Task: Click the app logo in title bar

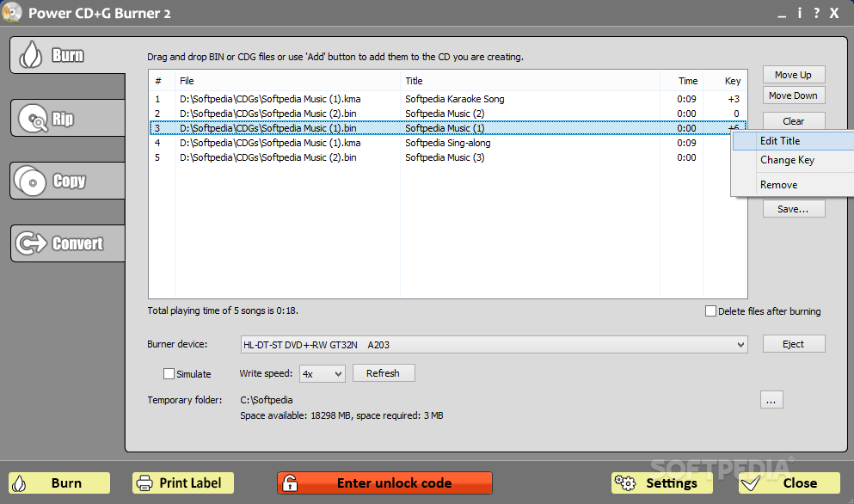Action: pos(11,13)
